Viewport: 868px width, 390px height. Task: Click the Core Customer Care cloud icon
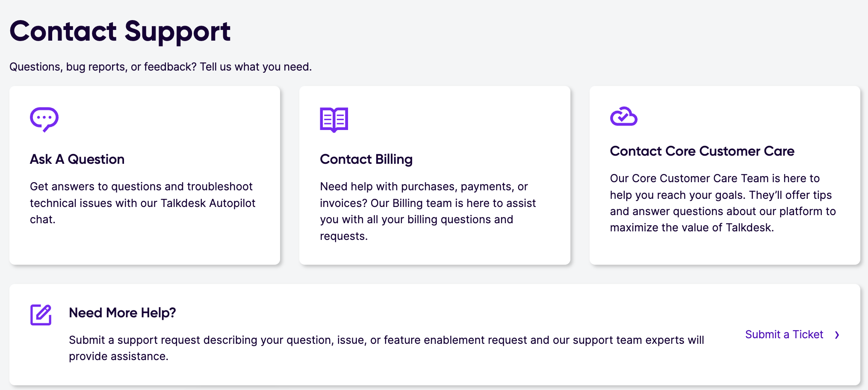click(x=624, y=116)
